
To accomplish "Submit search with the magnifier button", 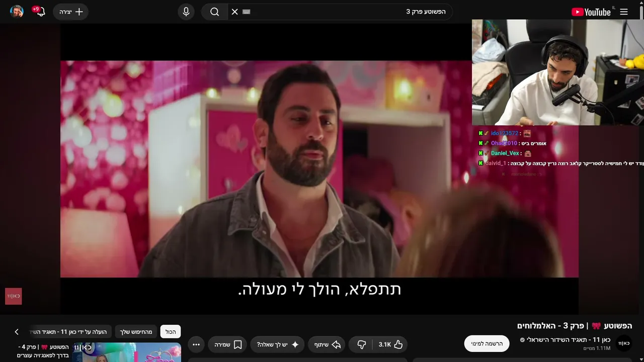I will pos(215,12).
